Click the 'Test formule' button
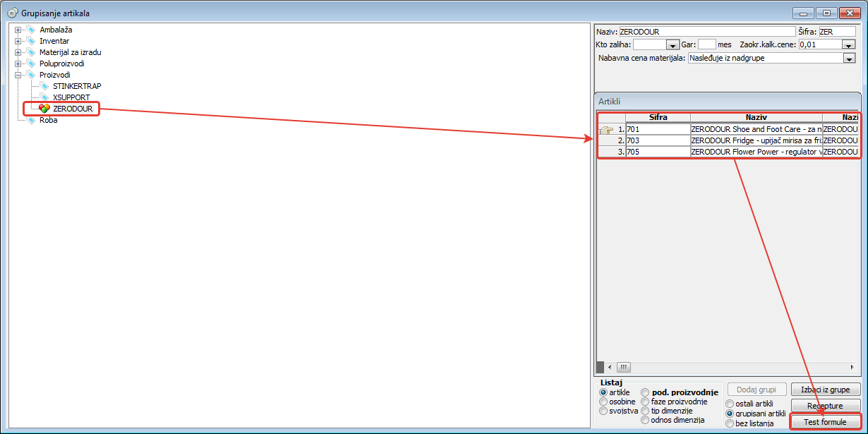Image resolution: width=868 pixels, height=434 pixels. [x=825, y=422]
